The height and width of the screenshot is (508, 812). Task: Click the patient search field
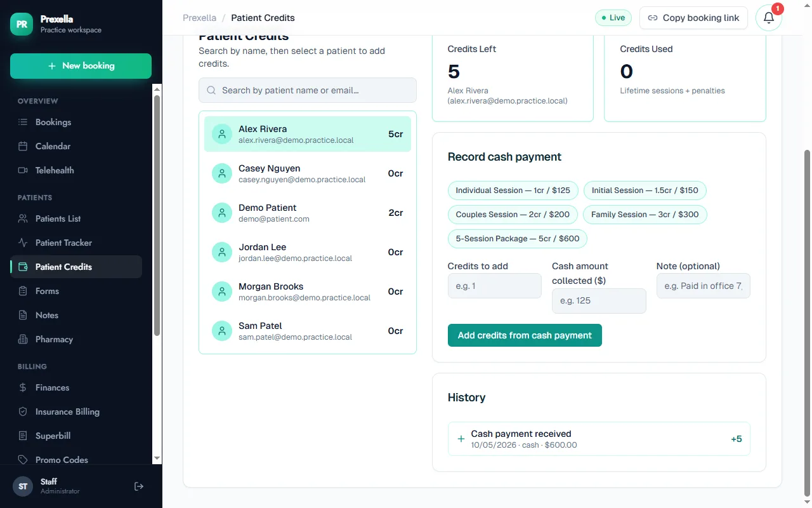tap(308, 90)
